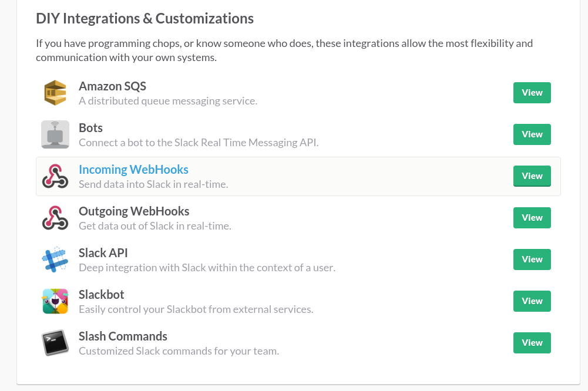Click 'DIY Integrations & Customizations' heading

click(x=145, y=19)
